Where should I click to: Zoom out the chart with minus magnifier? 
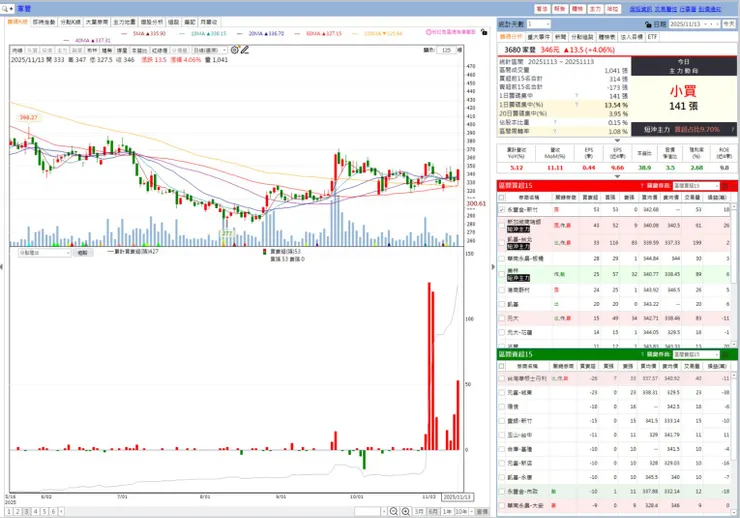point(394,511)
